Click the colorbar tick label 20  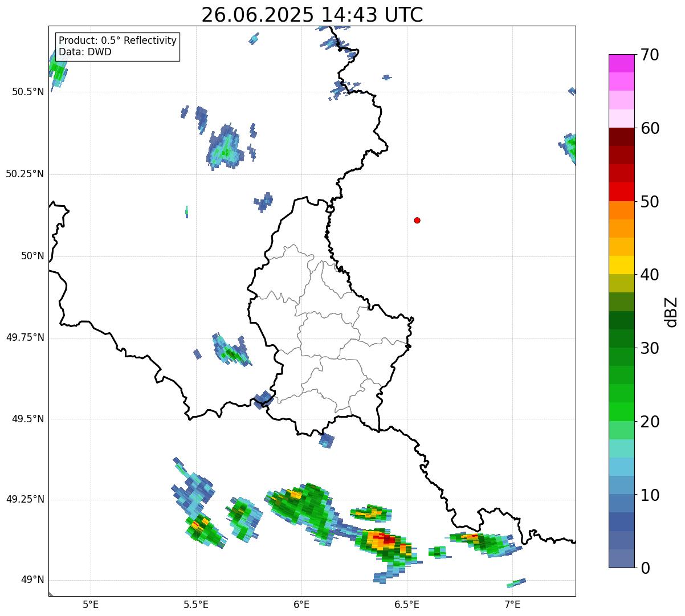(650, 422)
